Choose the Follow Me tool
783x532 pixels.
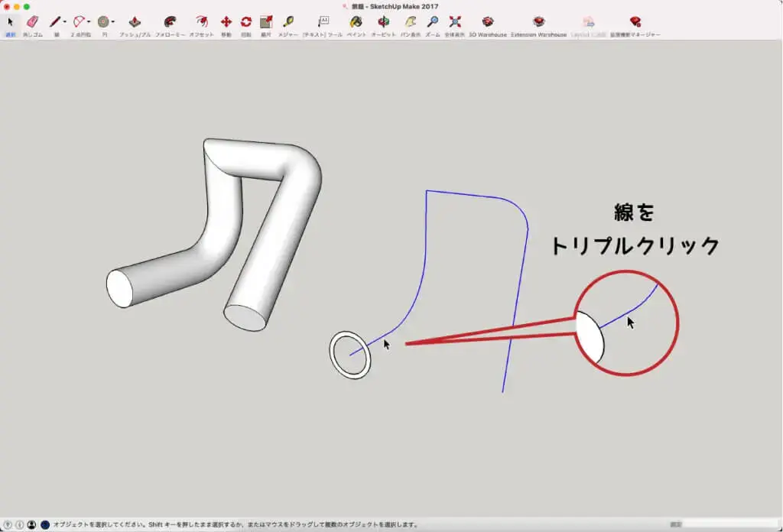point(169,22)
